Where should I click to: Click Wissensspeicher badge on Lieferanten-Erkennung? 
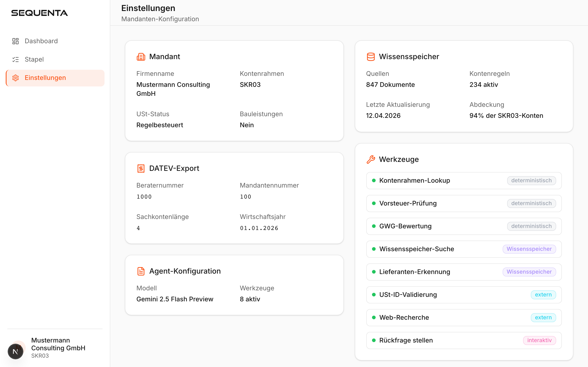pos(529,272)
